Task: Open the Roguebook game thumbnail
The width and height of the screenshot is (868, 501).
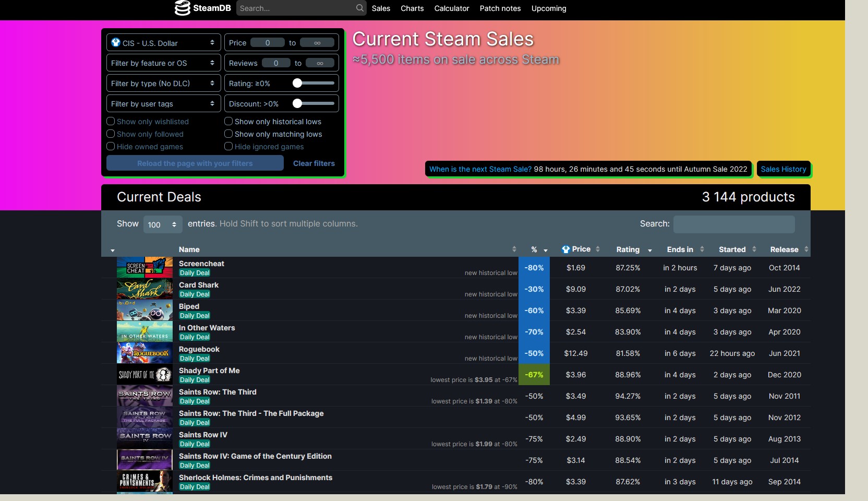Action: coord(144,353)
